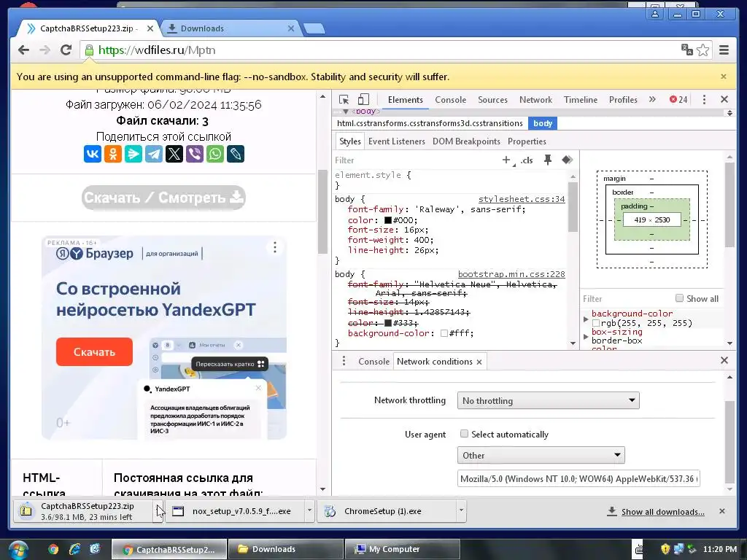
Task: Share link via Telegram icon
Action: 154,154
